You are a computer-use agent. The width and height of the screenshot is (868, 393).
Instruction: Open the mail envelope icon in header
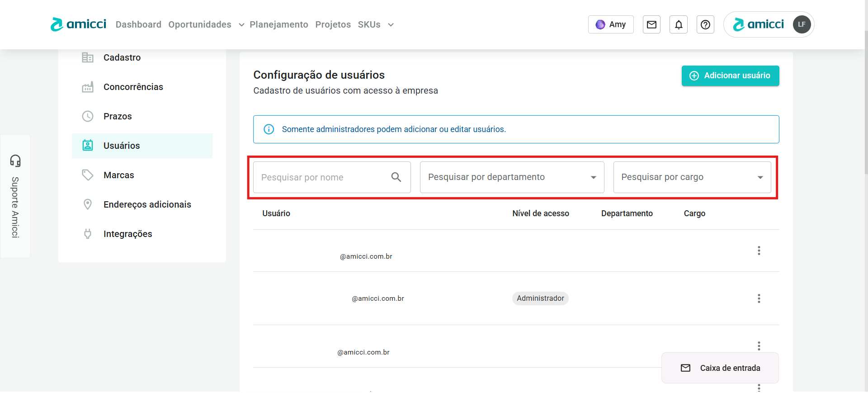coord(651,24)
